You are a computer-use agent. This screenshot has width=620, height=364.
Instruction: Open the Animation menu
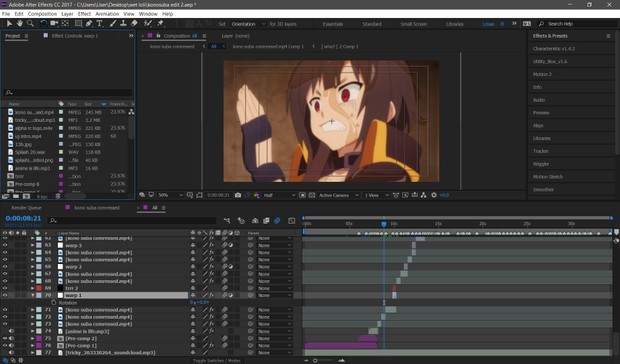(x=107, y=14)
